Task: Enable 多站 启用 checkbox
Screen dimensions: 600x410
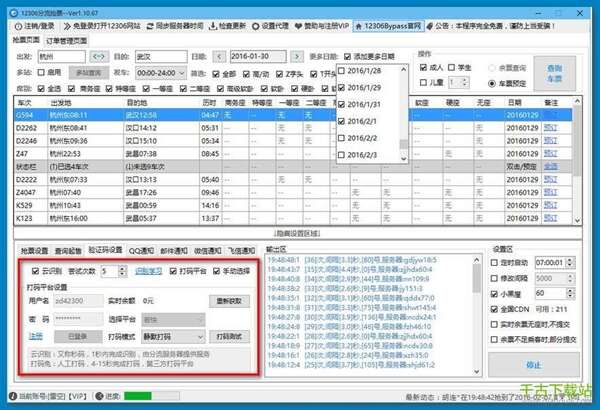Action: pos(41,72)
